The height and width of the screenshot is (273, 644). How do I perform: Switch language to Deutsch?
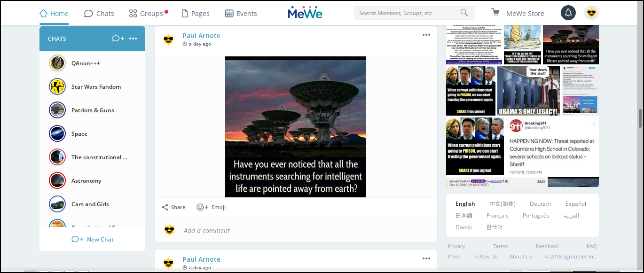point(541,204)
